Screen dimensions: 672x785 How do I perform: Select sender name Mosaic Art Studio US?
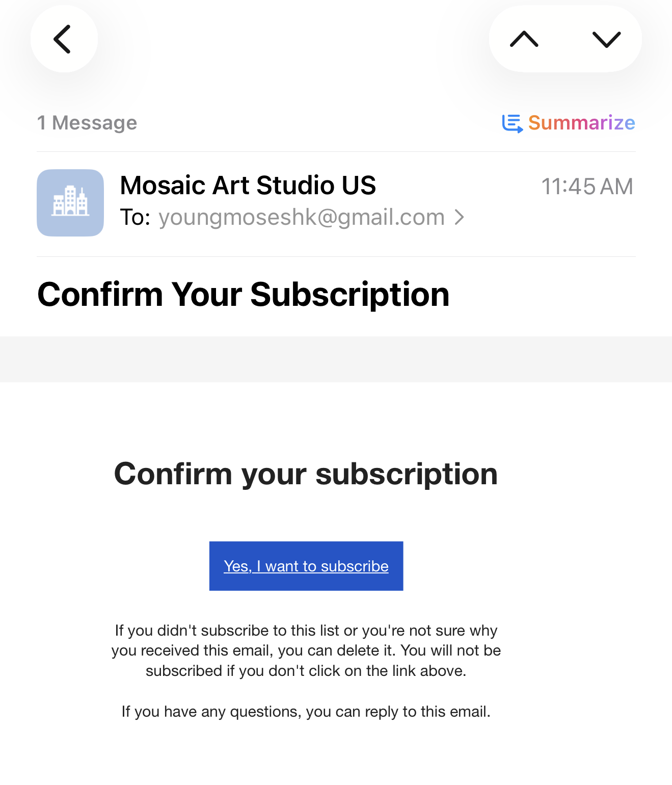tap(248, 185)
